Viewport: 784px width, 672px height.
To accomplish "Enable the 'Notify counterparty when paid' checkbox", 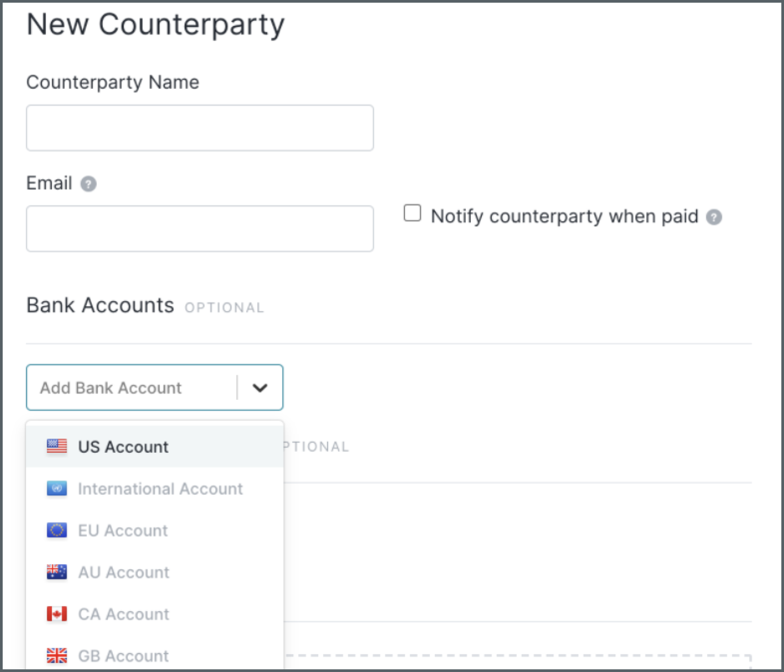I will [x=412, y=213].
